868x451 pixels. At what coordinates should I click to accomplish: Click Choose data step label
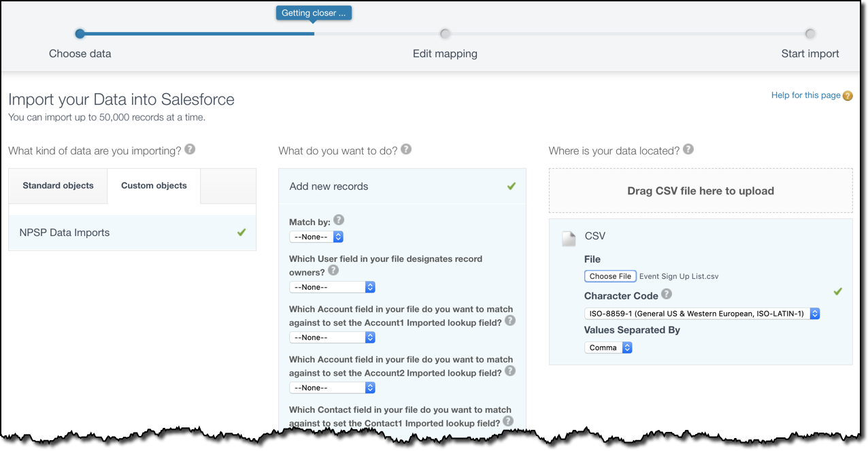tap(80, 54)
